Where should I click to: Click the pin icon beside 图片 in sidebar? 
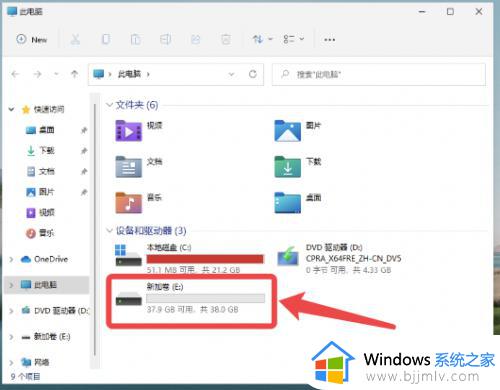click(84, 192)
